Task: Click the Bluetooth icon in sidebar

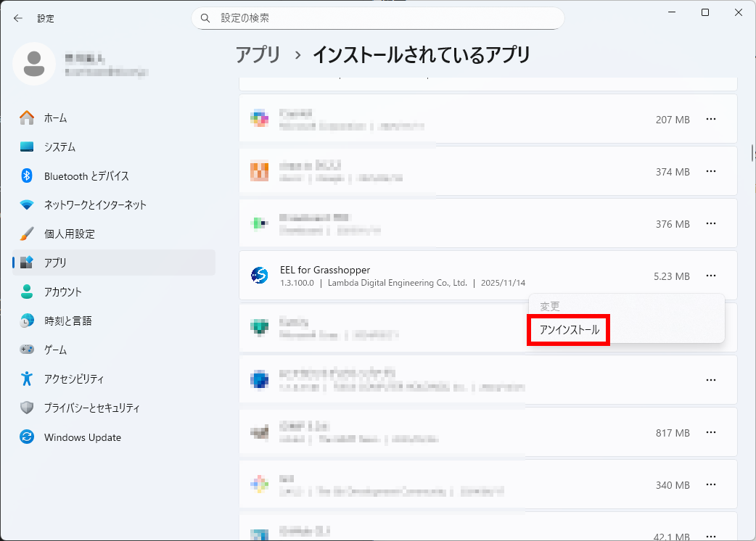Action: (x=27, y=175)
